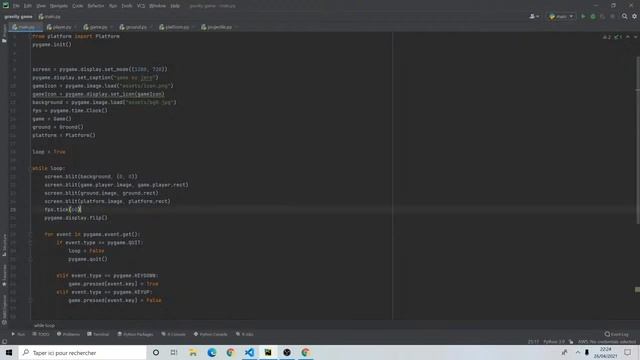640x360 pixels.
Task: Open the TODO tool window
Action: [41, 334]
